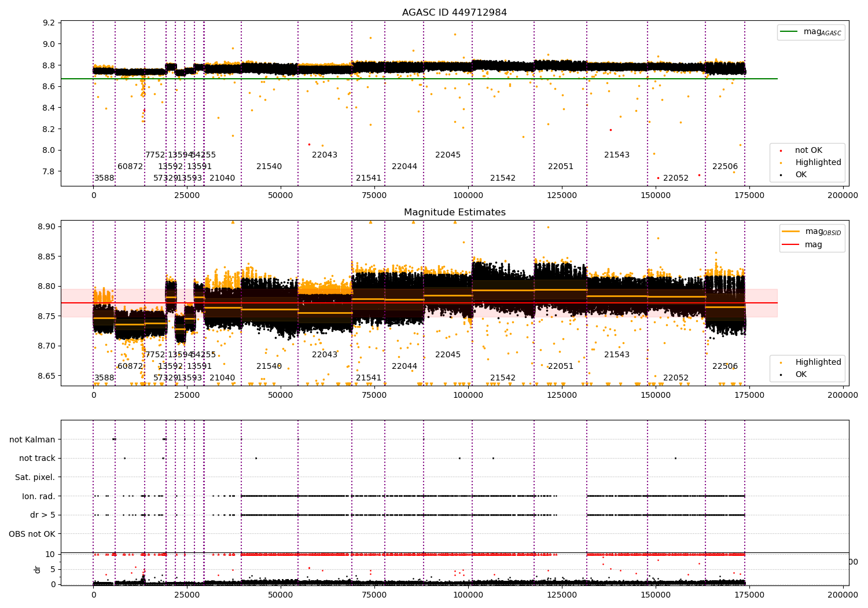Click OBSID label 22045 in the top plot

[448, 155]
